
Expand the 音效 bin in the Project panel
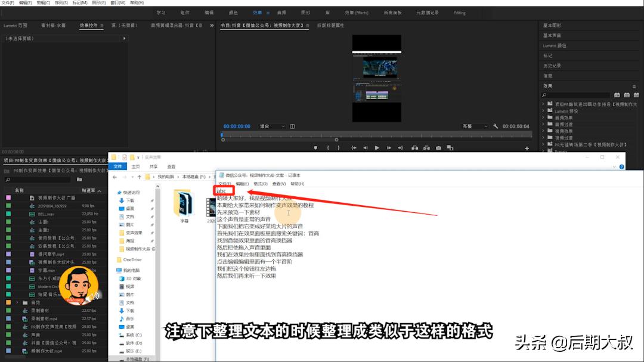[x=17, y=302]
